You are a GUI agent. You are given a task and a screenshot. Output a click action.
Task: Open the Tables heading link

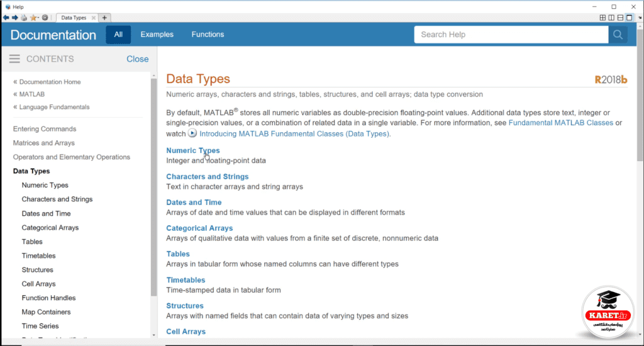point(178,254)
